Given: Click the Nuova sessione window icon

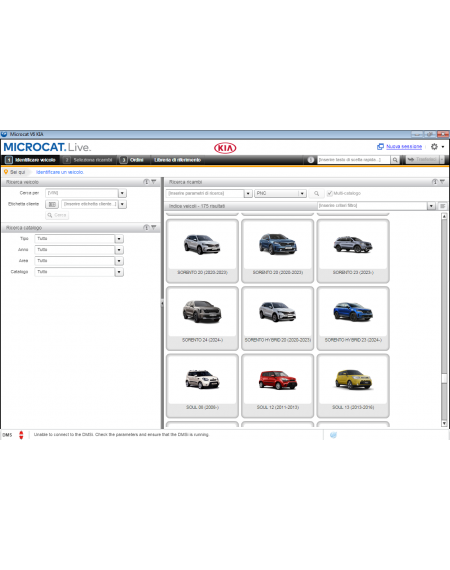Looking at the screenshot, I should pos(380,146).
